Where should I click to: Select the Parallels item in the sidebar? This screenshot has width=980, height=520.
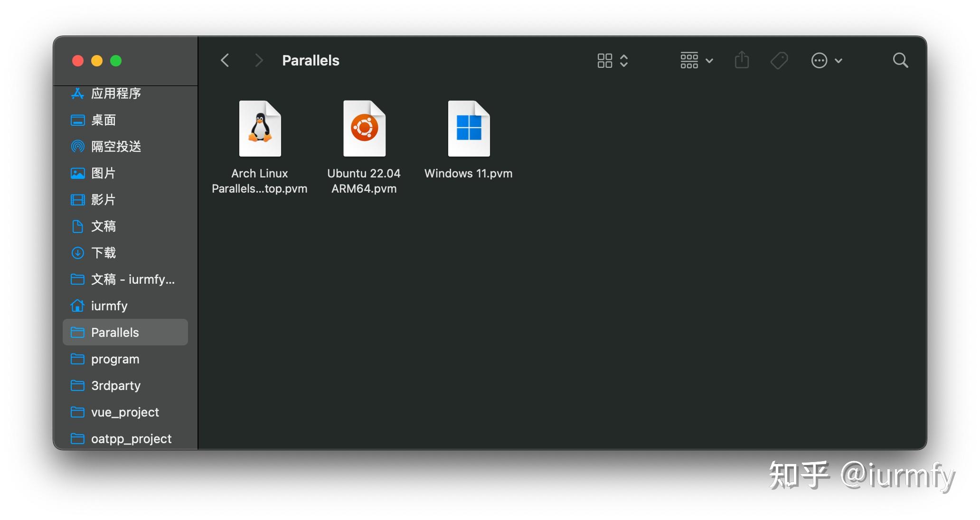(x=114, y=332)
